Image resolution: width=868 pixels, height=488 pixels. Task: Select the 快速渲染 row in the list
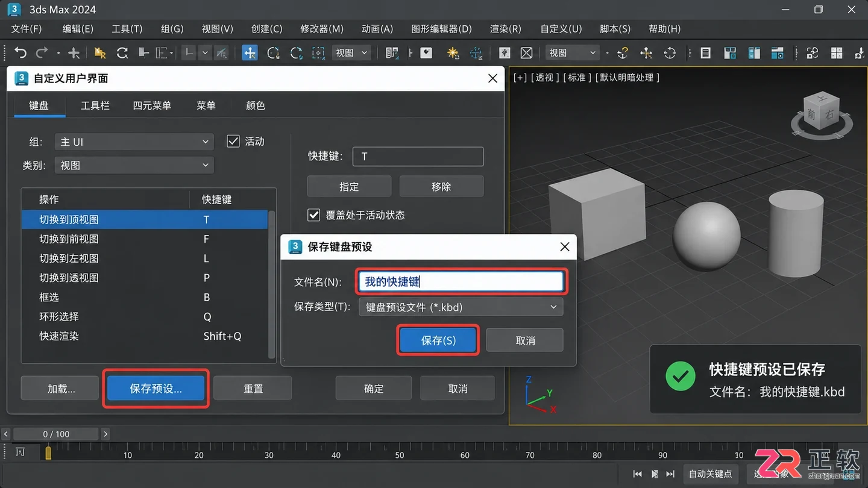click(145, 336)
